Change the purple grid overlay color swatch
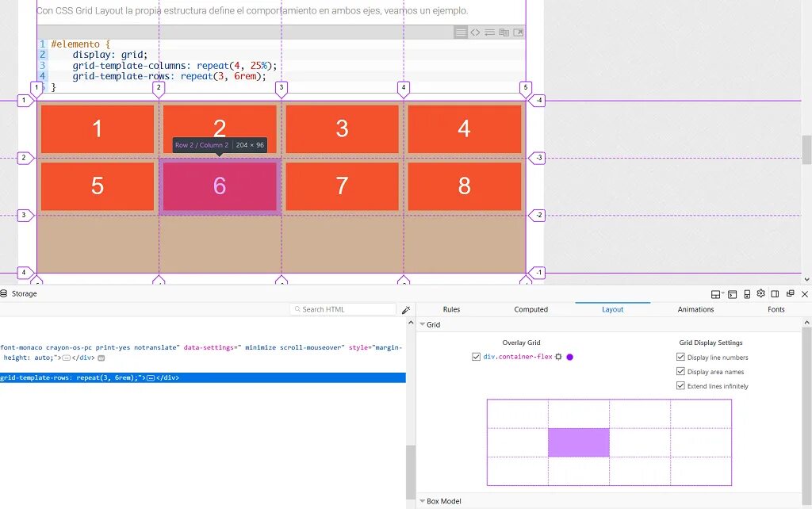The width and height of the screenshot is (812, 509). 569,357
